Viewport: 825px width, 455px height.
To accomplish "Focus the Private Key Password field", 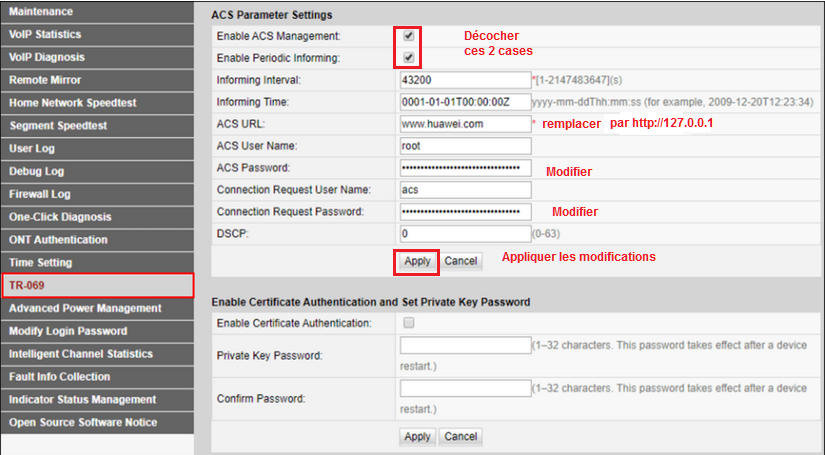I will click(464, 345).
